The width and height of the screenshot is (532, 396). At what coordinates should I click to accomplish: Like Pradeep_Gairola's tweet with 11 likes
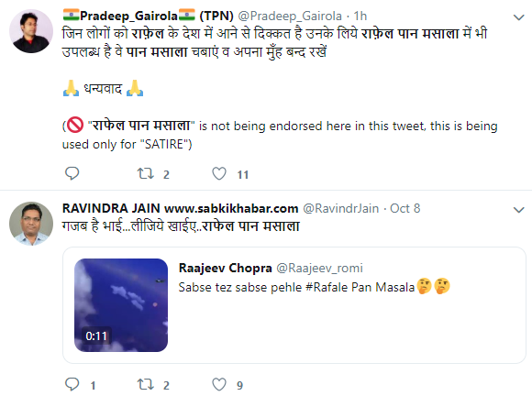click(x=219, y=173)
